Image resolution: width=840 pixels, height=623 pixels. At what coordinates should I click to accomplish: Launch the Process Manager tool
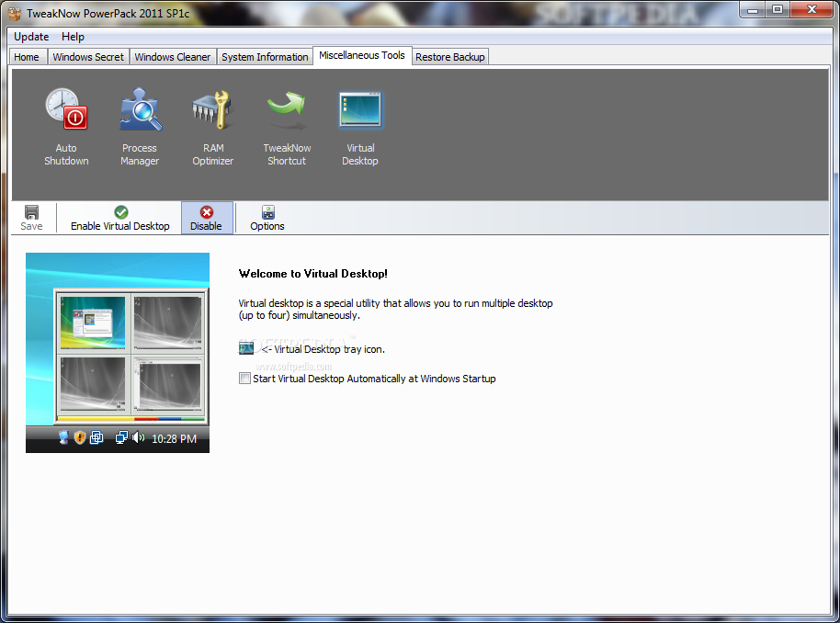click(x=140, y=127)
